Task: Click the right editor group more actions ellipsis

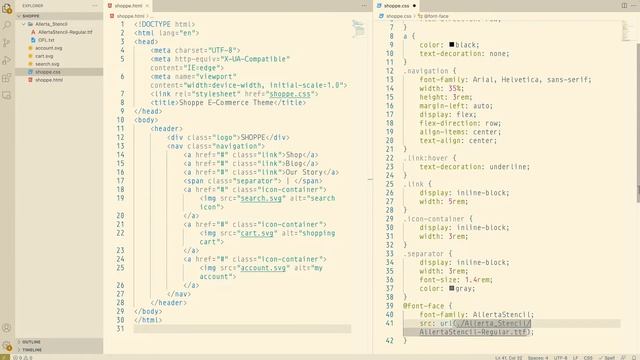Action: pyautogui.click(x=634, y=6)
